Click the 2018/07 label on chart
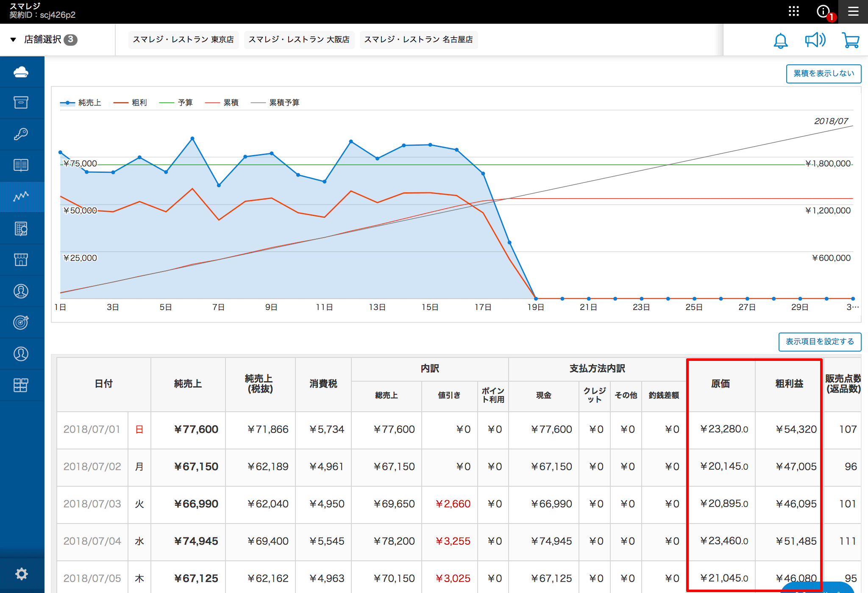The width and height of the screenshot is (868, 593). [x=831, y=122]
